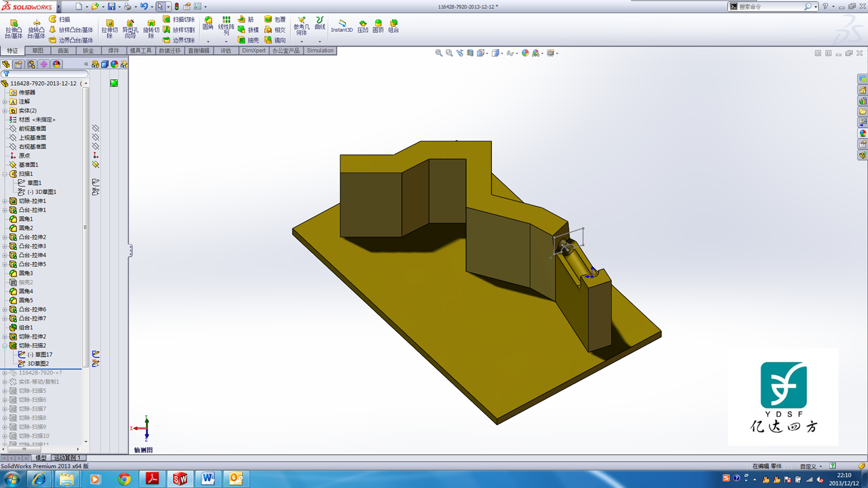Open the 运动算例 1 motion study tab
This screenshot has width=868, height=488.
point(68,458)
